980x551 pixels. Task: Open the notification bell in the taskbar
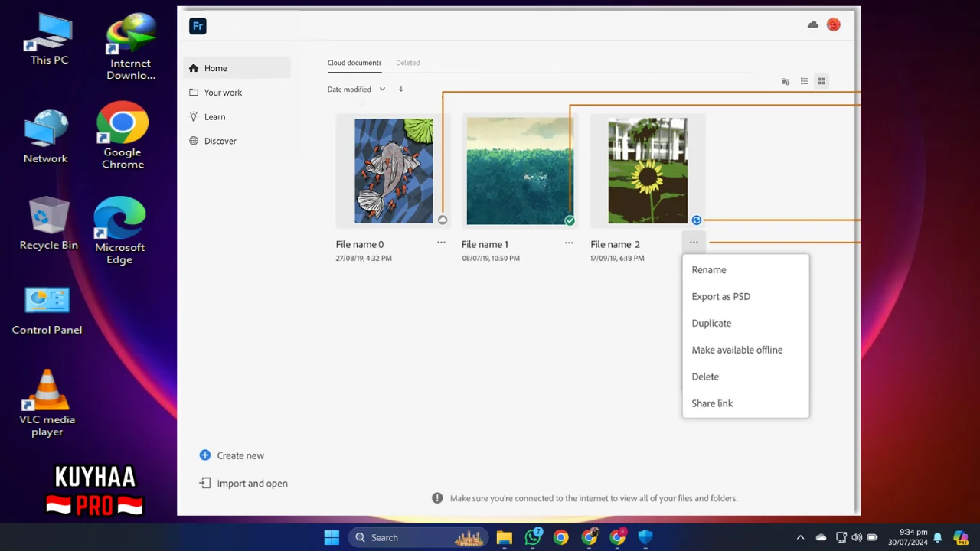coord(937,538)
